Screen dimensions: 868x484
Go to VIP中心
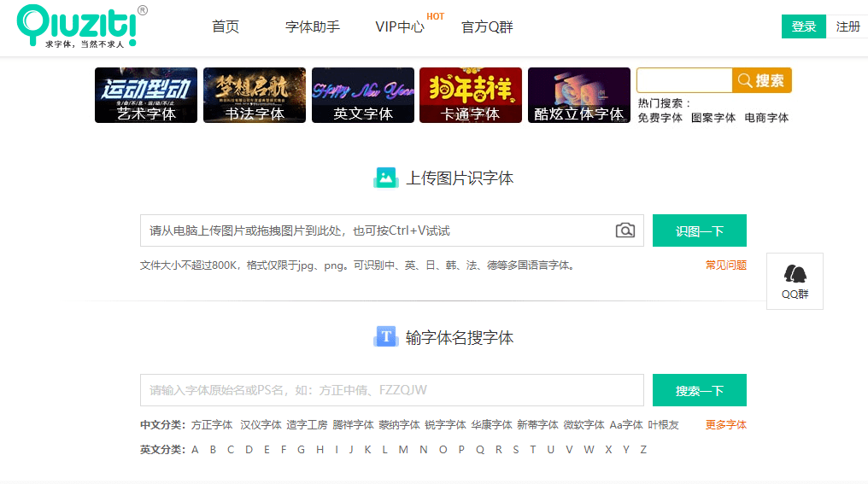pos(400,26)
